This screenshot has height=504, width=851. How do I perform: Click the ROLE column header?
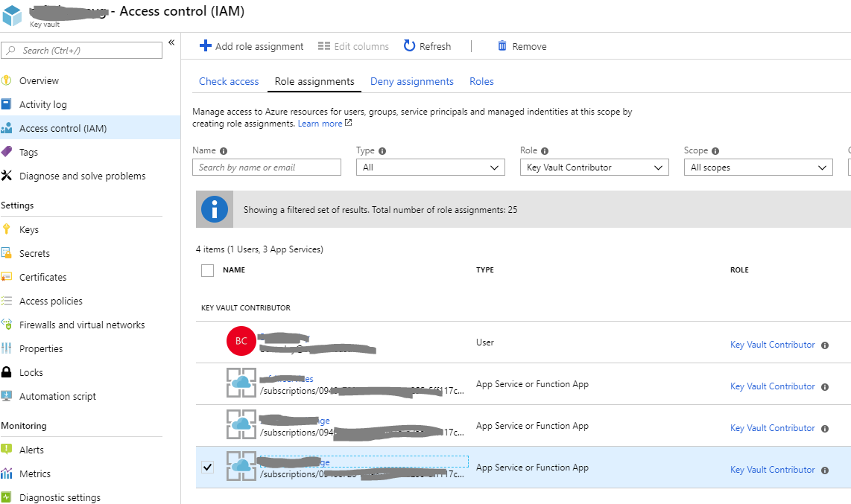739,270
